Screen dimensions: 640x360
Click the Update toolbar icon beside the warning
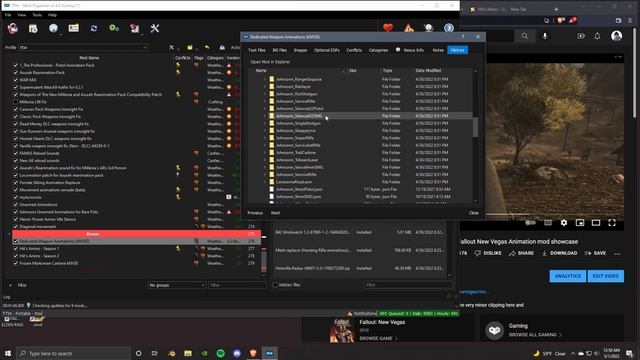(x=428, y=28)
